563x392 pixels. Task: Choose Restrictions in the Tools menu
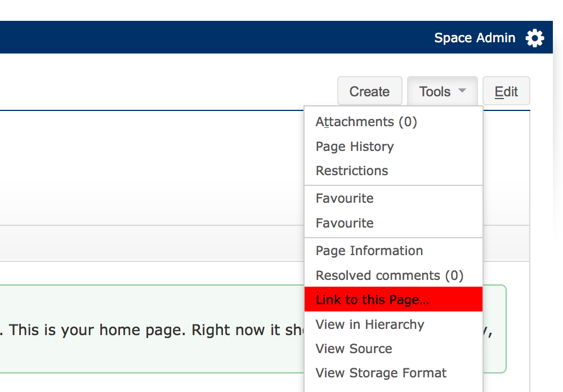tap(352, 171)
